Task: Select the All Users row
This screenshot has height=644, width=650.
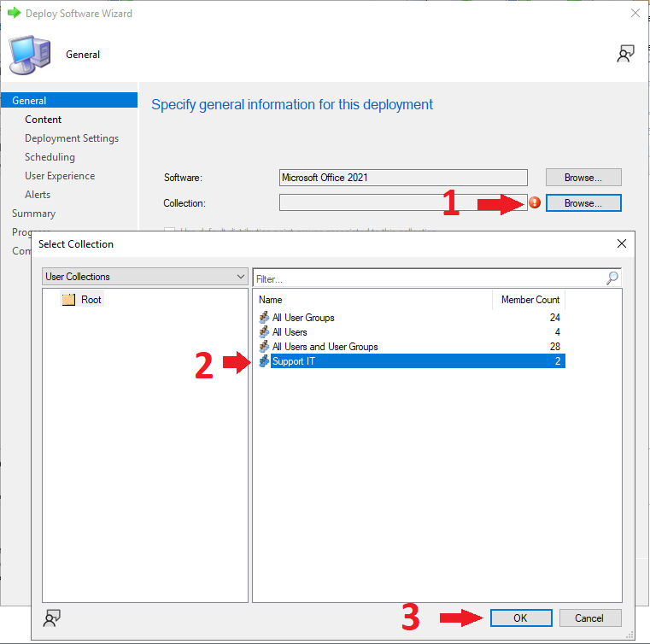Action: tap(410, 332)
